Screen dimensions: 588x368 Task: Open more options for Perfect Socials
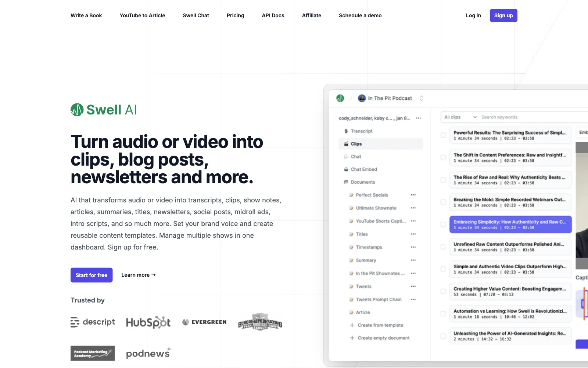413,195
